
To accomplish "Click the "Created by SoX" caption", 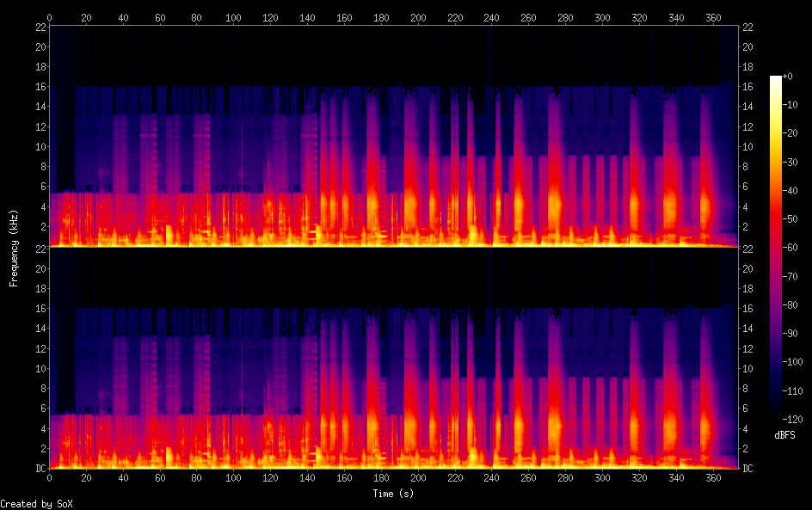I will 36,504.
